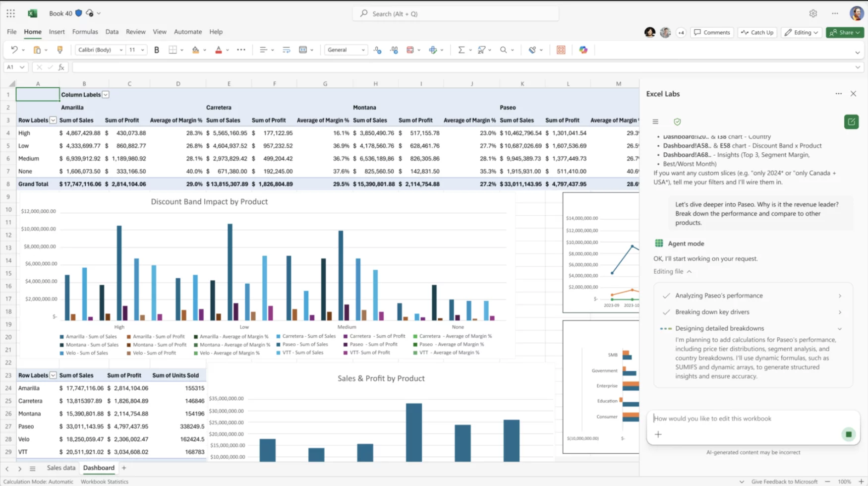
Task: Click the green shield icon in Excel Labs
Action: (x=677, y=121)
